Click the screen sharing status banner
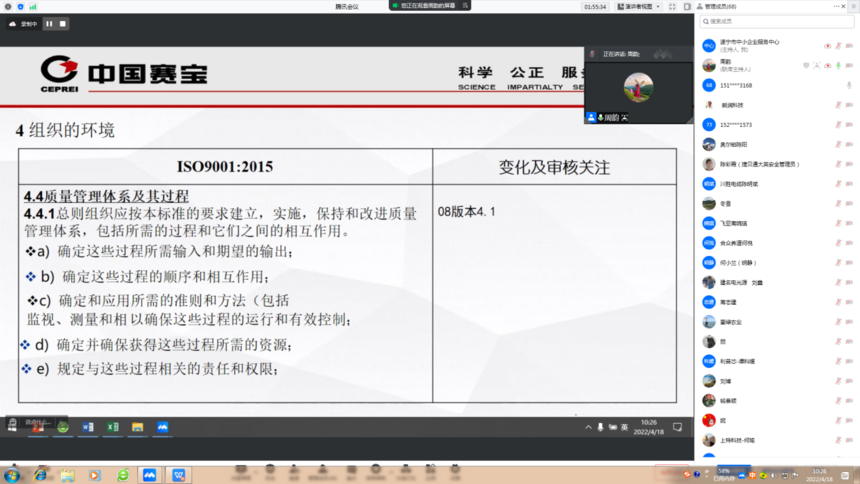This screenshot has height=484, width=860. [x=429, y=5]
